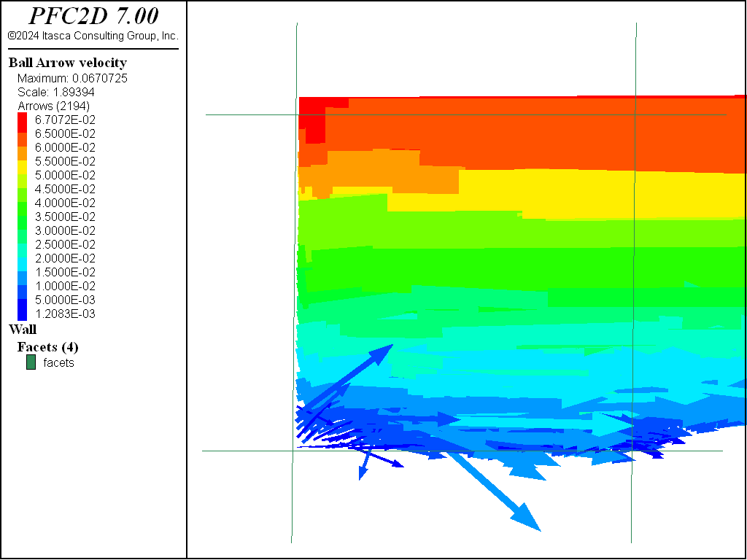The width and height of the screenshot is (747, 560).
Task: Click the green facets swatch under Wall
Action: (31, 362)
